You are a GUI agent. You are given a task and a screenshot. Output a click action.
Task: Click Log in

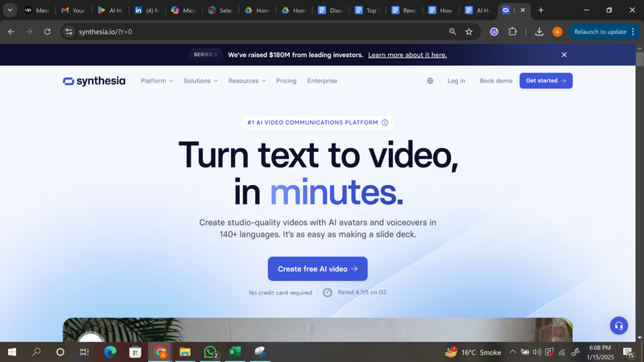coord(456,81)
